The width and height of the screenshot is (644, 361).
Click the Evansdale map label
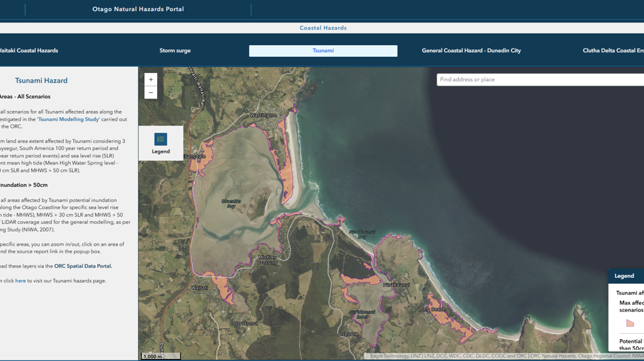tap(194, 157)
